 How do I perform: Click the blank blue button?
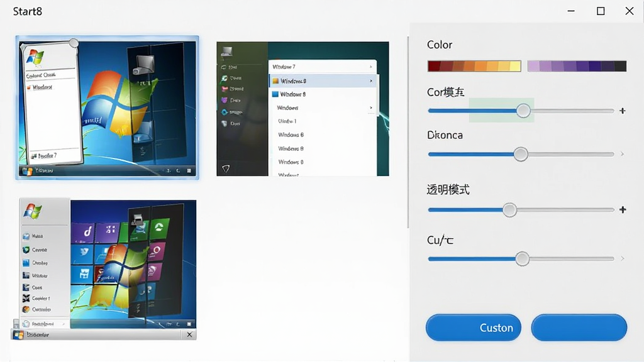579,327
